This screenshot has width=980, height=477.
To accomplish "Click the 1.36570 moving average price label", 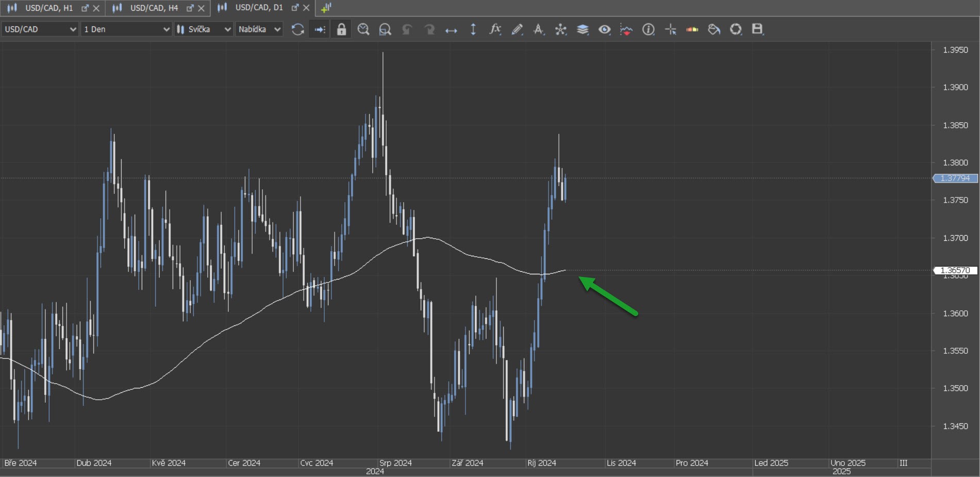I will 955,270.
